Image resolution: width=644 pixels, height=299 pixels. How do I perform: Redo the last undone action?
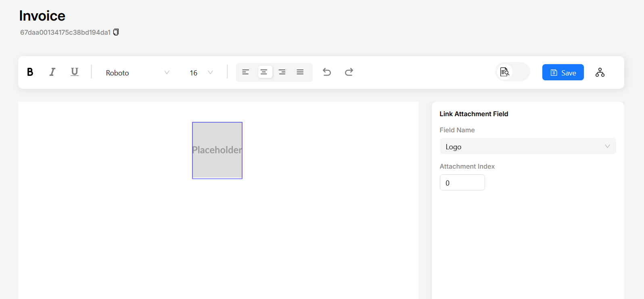tap(349, 72)
